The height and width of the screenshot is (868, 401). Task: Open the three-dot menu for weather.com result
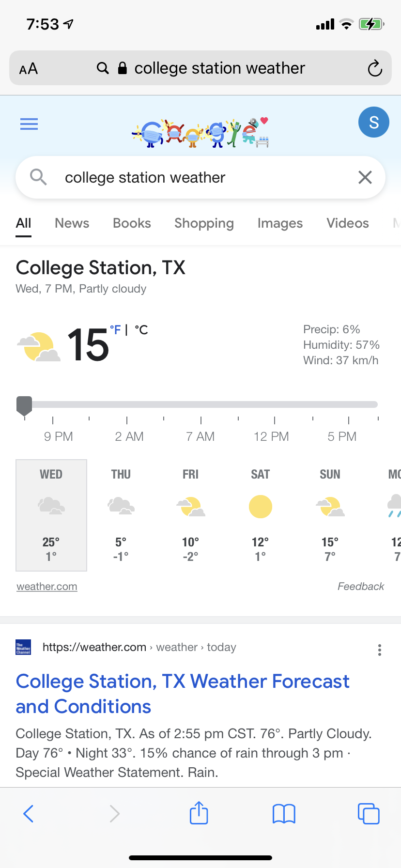tap(380, 650)
